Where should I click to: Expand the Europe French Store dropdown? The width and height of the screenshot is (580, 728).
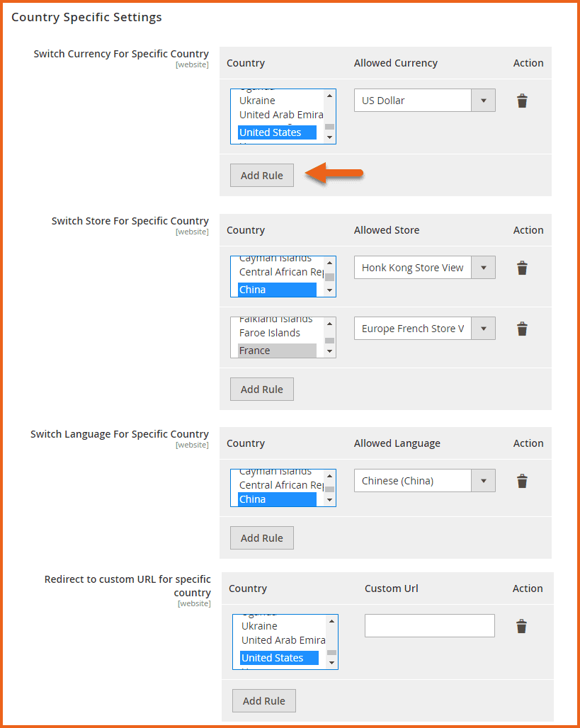point(483,329)
